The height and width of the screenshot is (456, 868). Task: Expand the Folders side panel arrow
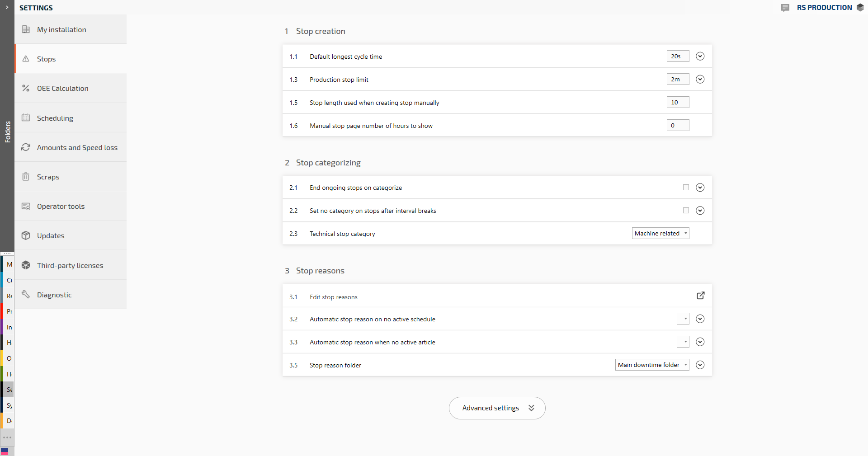pyautogui.click(x=7, y=7)
